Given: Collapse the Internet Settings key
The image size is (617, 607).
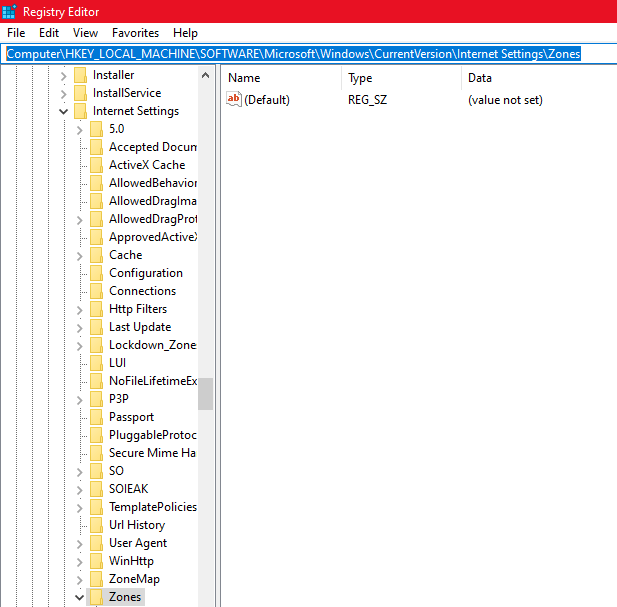Looking at the screenshot, I should (63, 112).
